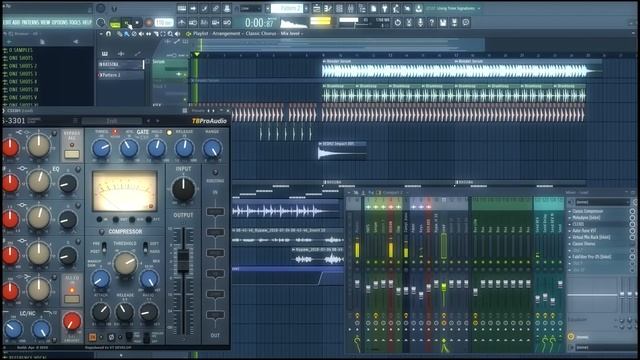Screen dimensions: 640x360
Task: Toggle the AUTO button above the red knob
Action: 72,298
